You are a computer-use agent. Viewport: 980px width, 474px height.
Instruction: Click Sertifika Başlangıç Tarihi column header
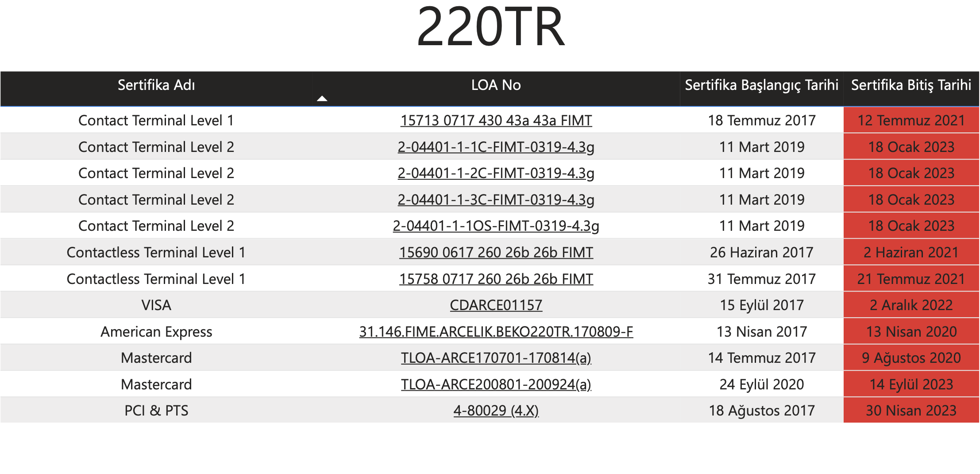click(x=761, y=85)
